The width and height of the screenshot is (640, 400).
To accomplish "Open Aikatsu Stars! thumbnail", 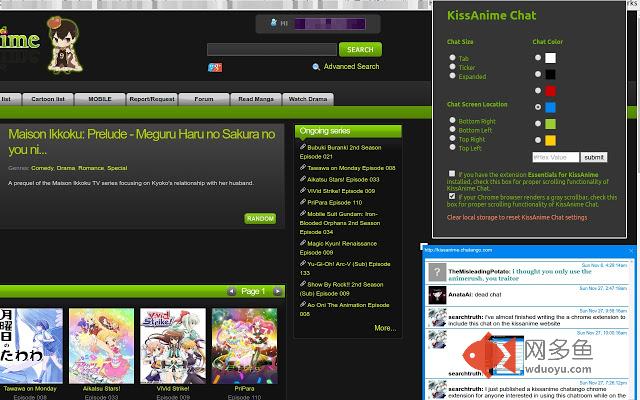I will click(x=101, y=346).
